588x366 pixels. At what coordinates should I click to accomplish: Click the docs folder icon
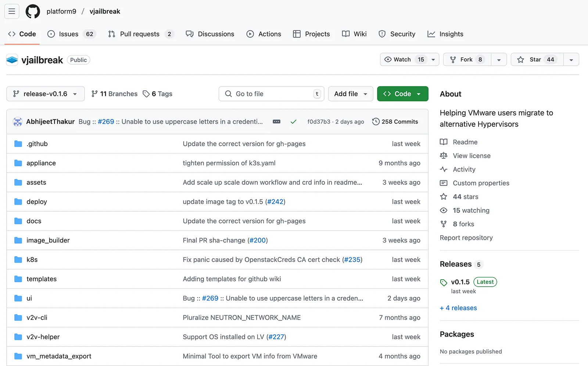coord(18,221)
